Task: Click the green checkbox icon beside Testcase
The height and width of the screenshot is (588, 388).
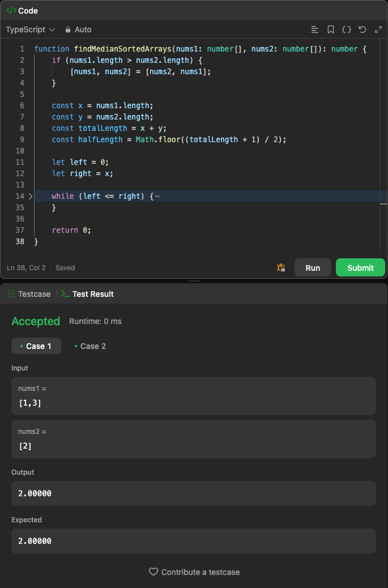Action: point(12,293)
